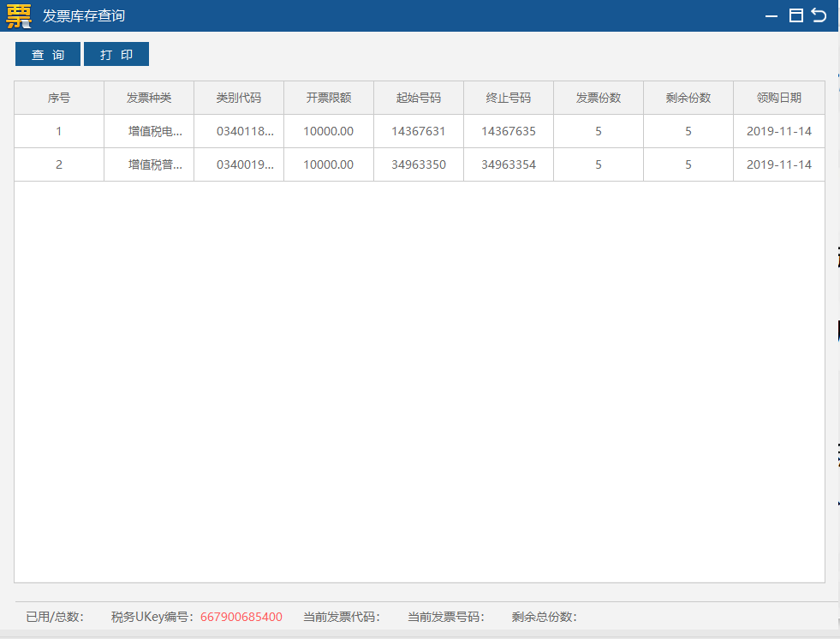Image resolution: width=840 pixels, height=639 pixels.
Task: Select the 终止号码 column header
Action: (x=509, y=98)
